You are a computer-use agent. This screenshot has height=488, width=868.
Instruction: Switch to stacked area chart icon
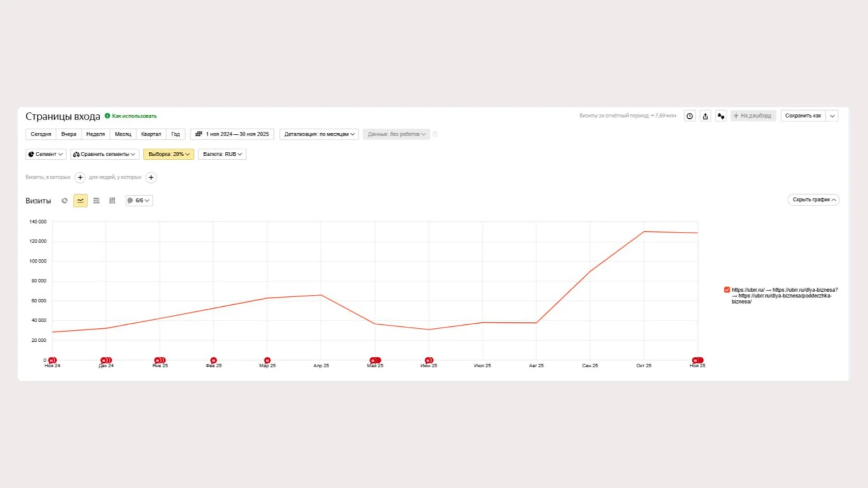point(96,201)
